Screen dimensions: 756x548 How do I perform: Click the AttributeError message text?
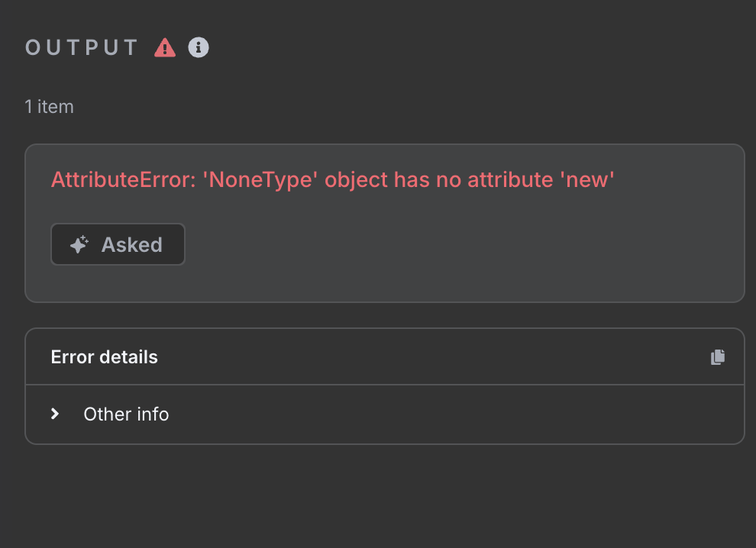[x=333, y=180]
